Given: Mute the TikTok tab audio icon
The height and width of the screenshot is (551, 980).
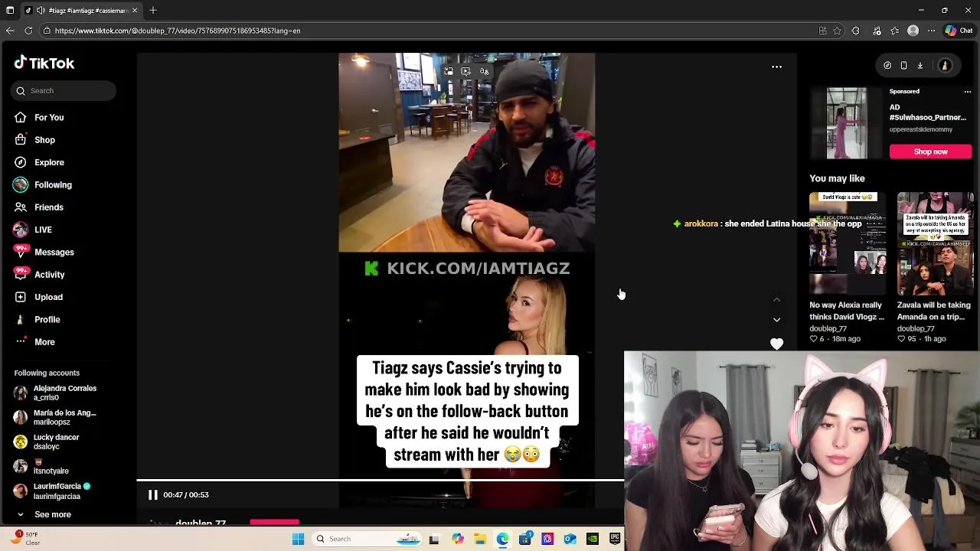Looking at the screenshot, I should 41,10.
